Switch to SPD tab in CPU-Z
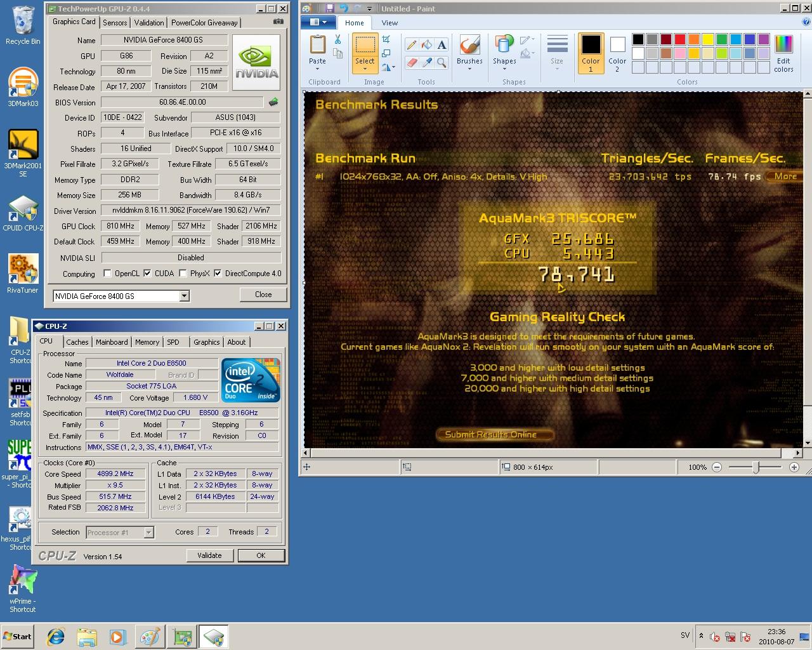The width and height of the screenshot is (812, 650). click(173, 342)
